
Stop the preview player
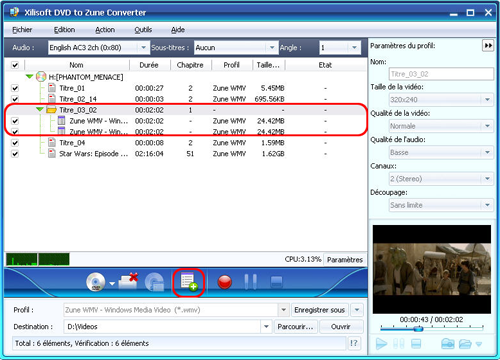(x=416, y=343)
